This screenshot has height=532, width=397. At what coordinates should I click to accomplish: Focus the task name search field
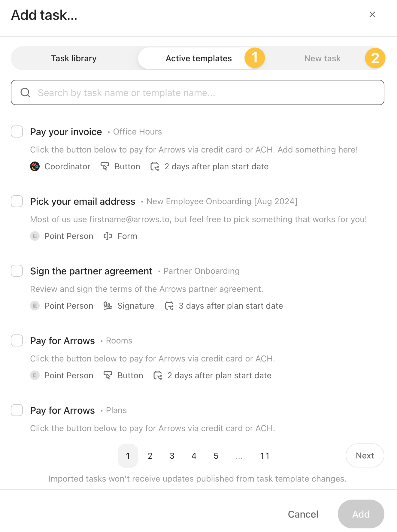204,92
